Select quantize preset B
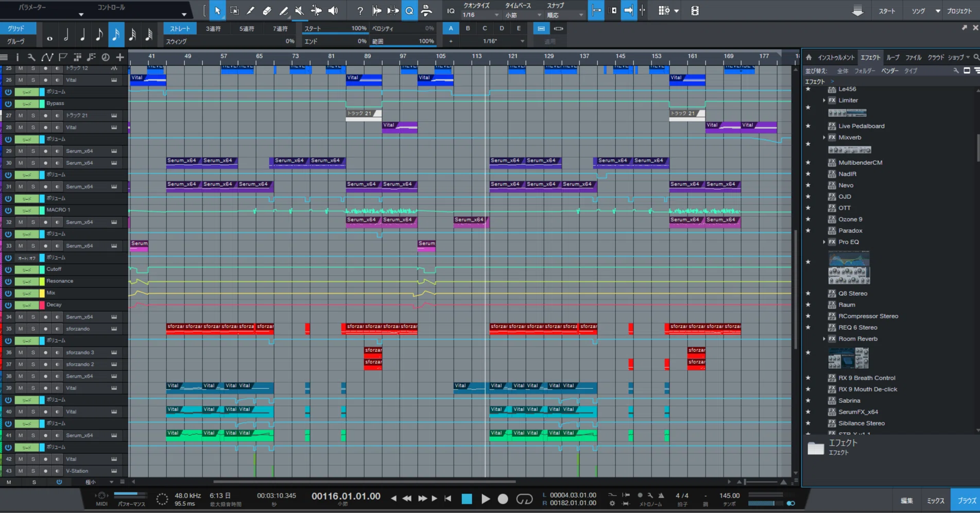This screenshot has width=980, height=513. 468,29
